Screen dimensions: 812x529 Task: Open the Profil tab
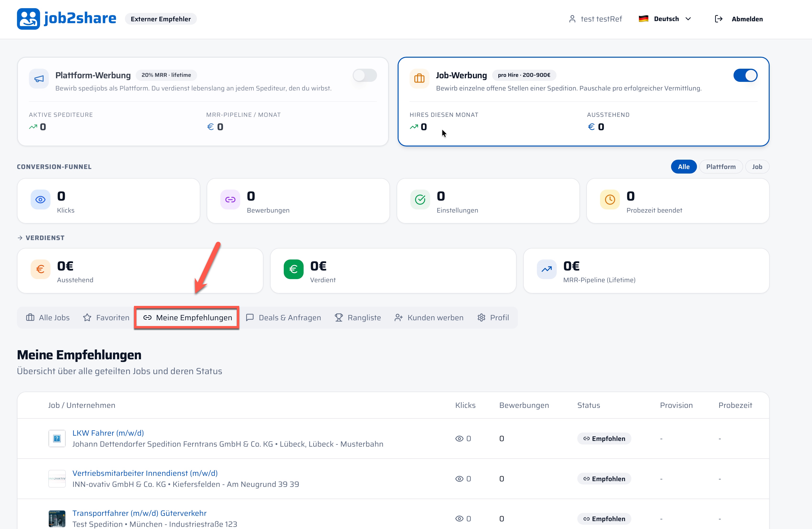(x=493, y=318)
